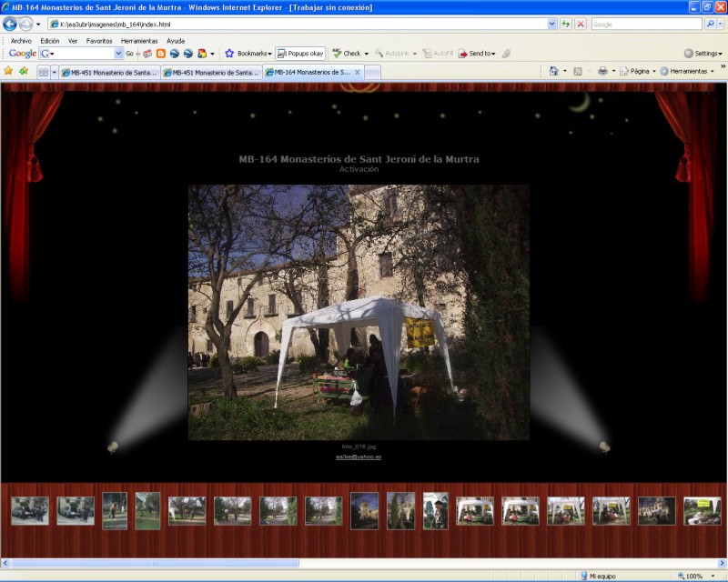Click the Google search box at top right
728x582 pixels.
pyautogui.click(x=646, y=25)
